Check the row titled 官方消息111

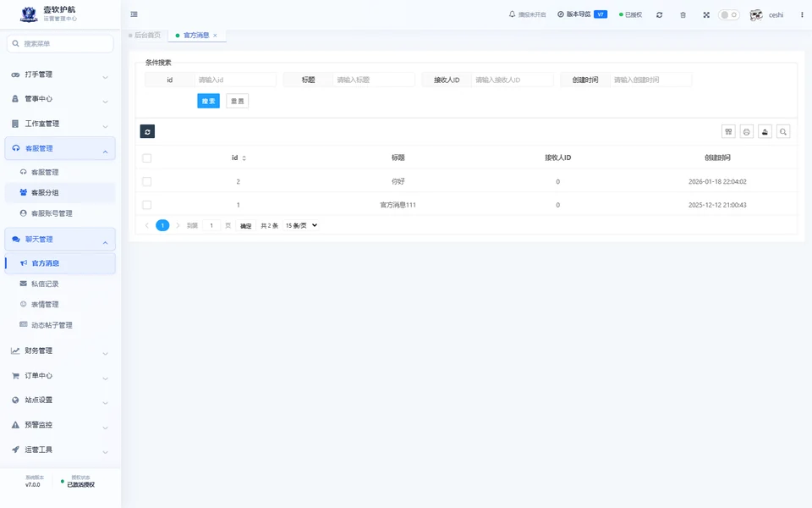click(x=147, y=205)
